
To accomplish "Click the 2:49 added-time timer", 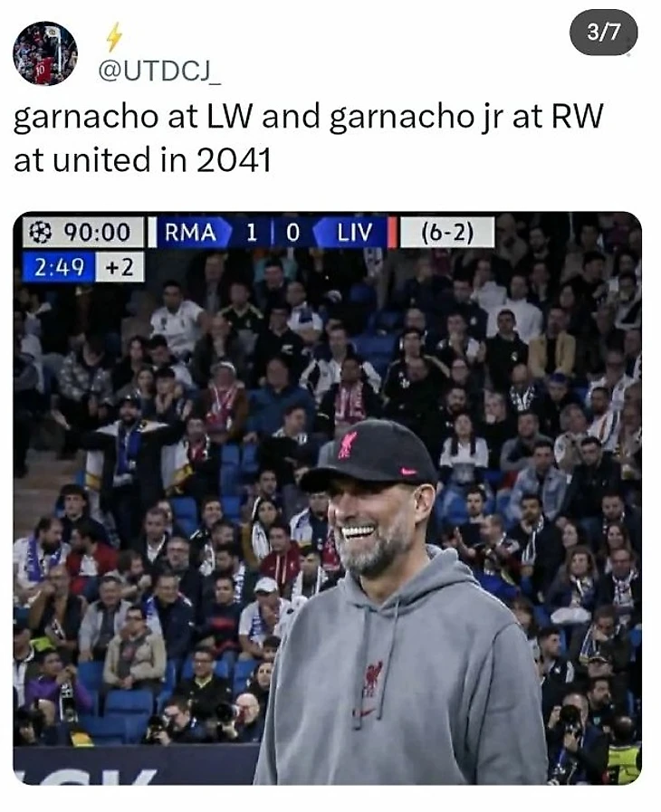I will [59, 267].
